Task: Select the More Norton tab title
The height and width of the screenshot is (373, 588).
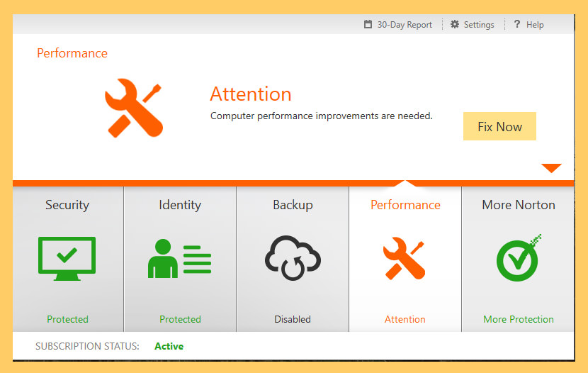Action: pyautogui.click(x=519, y=205)
